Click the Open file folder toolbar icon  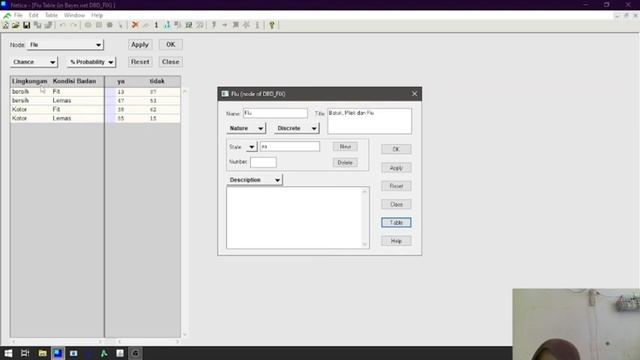(16, 25)
